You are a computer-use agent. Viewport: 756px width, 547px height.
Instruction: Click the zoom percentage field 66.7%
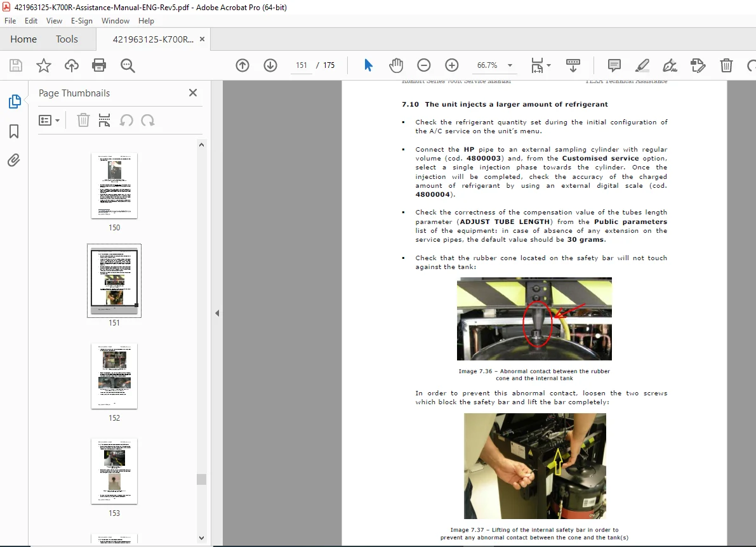[x=487, y=65]
